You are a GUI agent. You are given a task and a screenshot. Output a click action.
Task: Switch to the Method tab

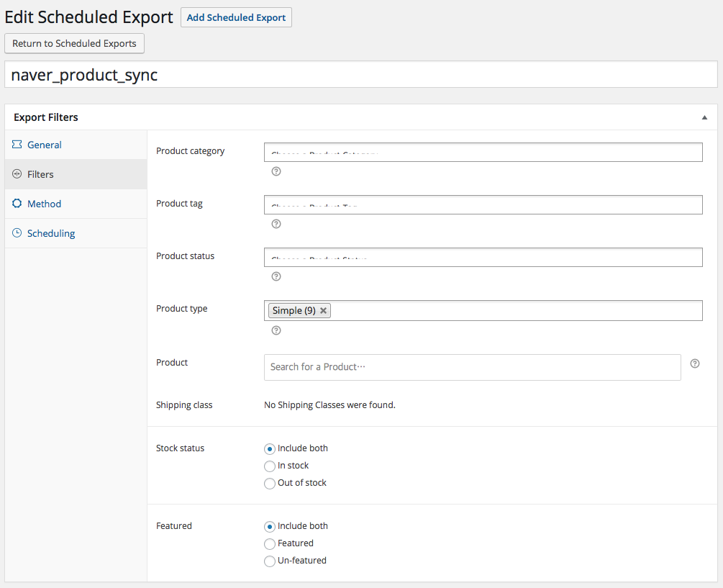[44, 204]
